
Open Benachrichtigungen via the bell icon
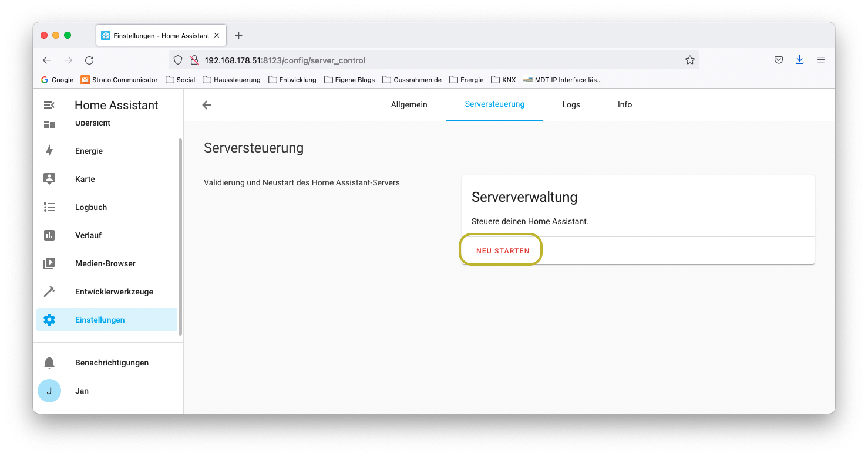[x=49, y=363]
